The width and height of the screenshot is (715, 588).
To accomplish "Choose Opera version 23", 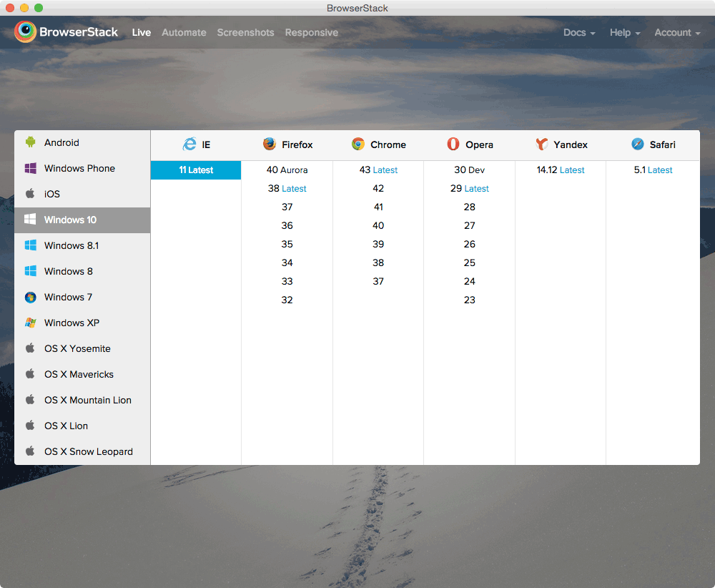I will (x=469, y=300).
